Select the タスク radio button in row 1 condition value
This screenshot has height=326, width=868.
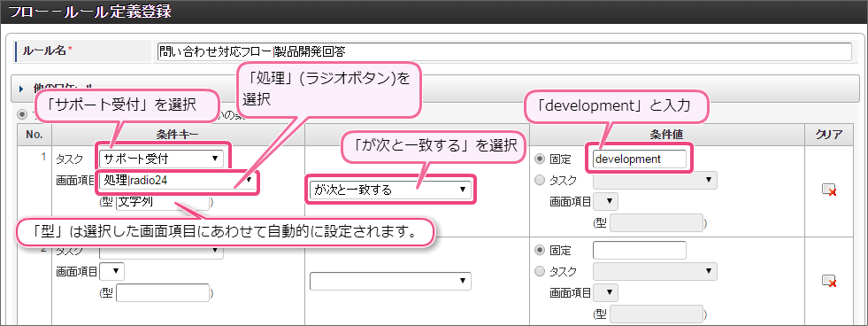(x=540, y=180)
